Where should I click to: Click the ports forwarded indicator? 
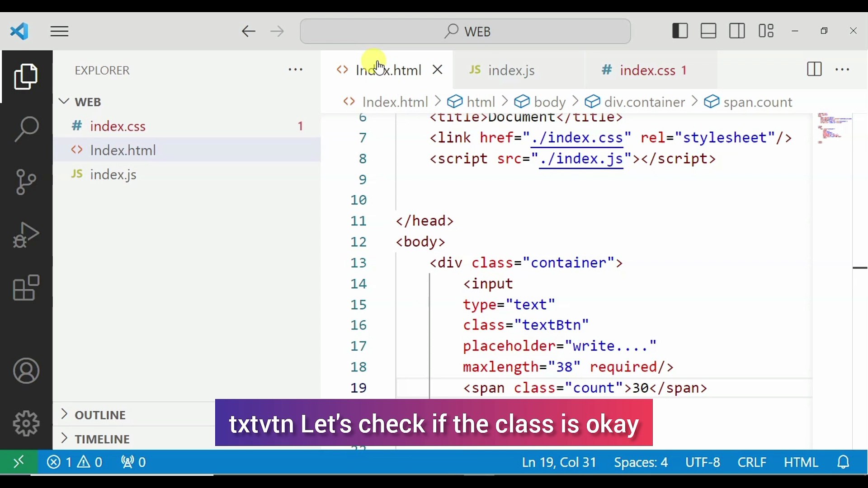(133, 462)
